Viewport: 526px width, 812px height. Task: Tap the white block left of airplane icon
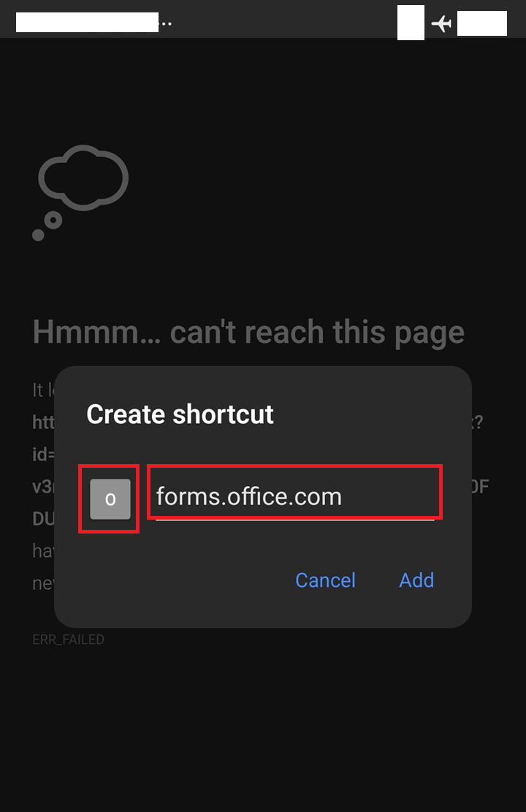tap(411, 22)
